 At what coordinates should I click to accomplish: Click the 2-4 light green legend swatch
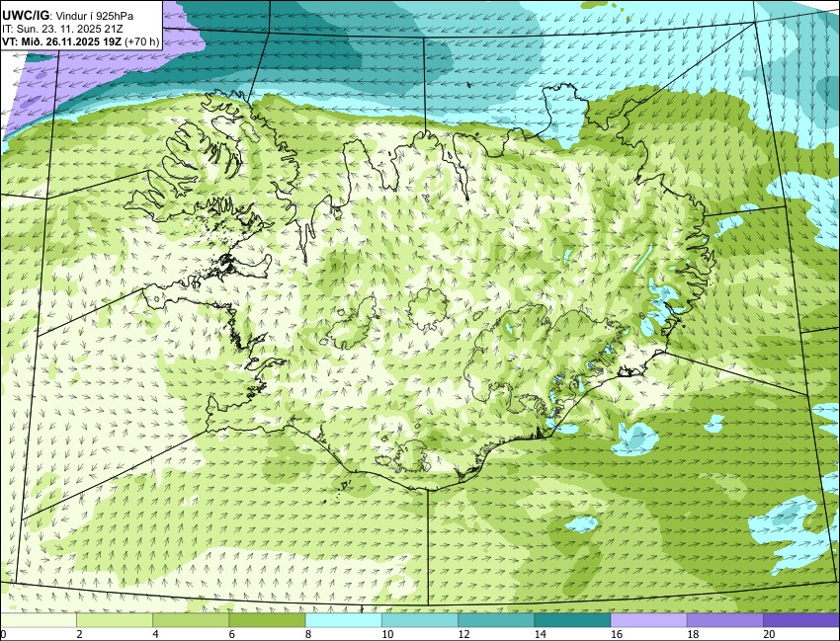pyautogui.click(x=115, y=620)
